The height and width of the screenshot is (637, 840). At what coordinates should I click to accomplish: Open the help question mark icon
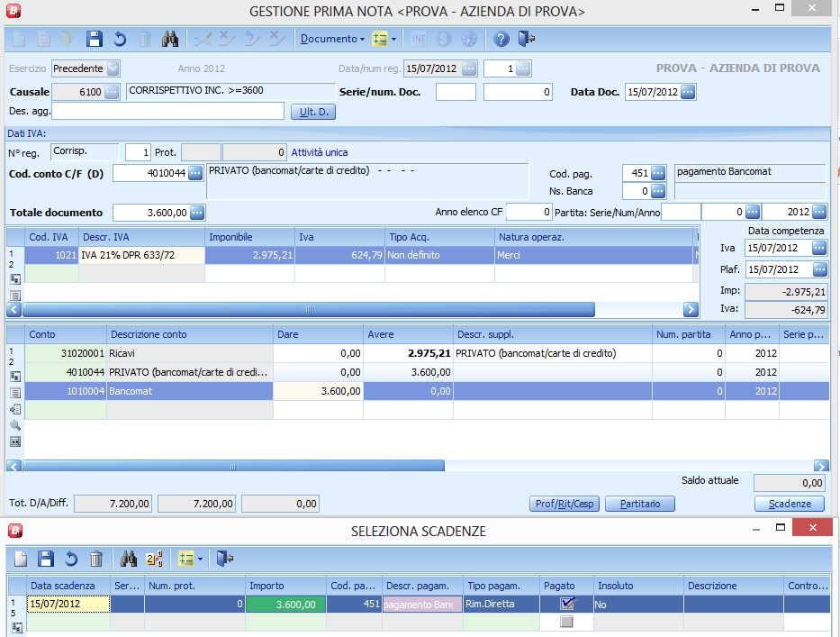click(501, 39)
